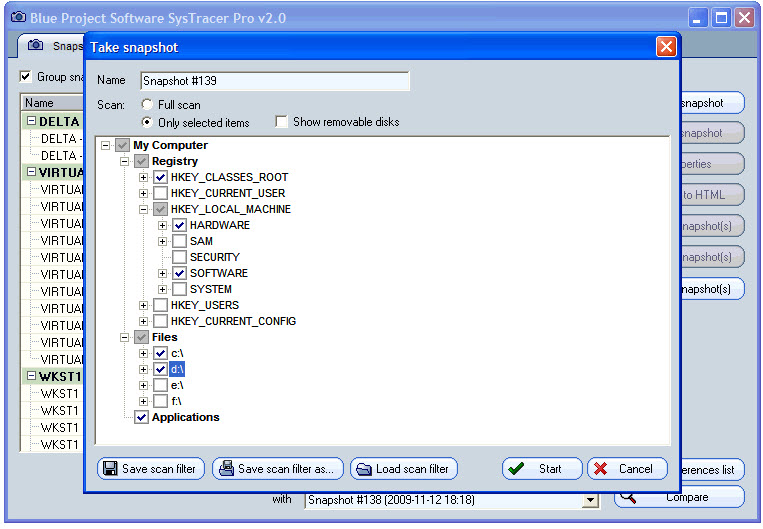This screenshot has height=529, width=763.
Task: Collapse the HKEY_LOCAL_MACHINE node
Action: [143, 209]
